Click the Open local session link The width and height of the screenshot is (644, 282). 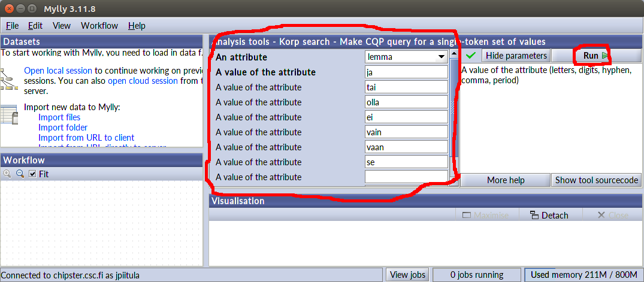58,70
